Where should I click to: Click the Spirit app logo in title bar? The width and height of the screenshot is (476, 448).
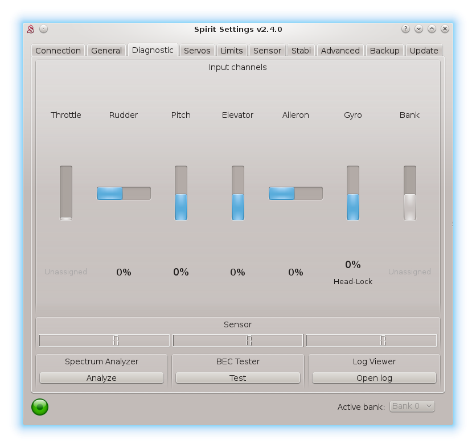[x=31, y=29]
